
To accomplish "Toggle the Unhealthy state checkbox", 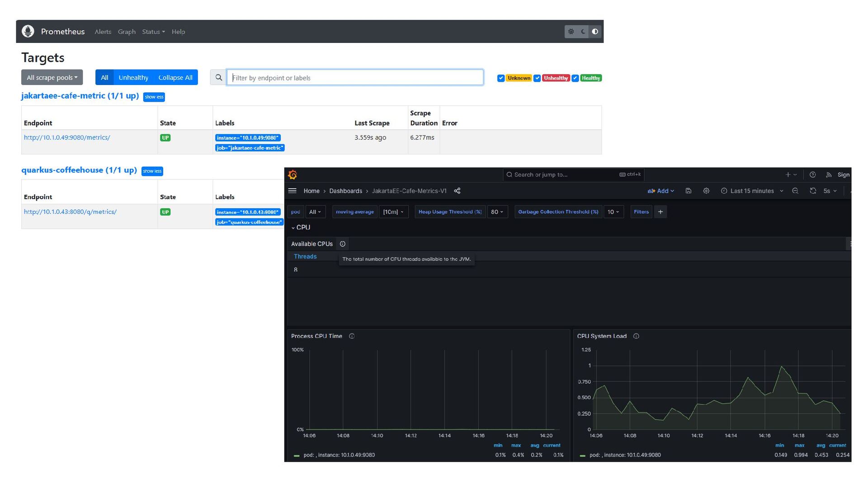I will coord(537,78).
